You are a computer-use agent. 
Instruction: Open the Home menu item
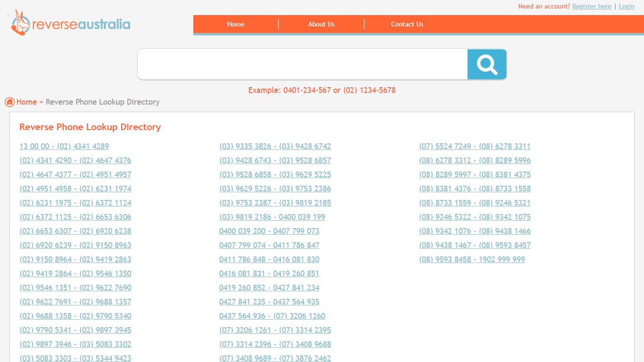click(x=236, y=24)
